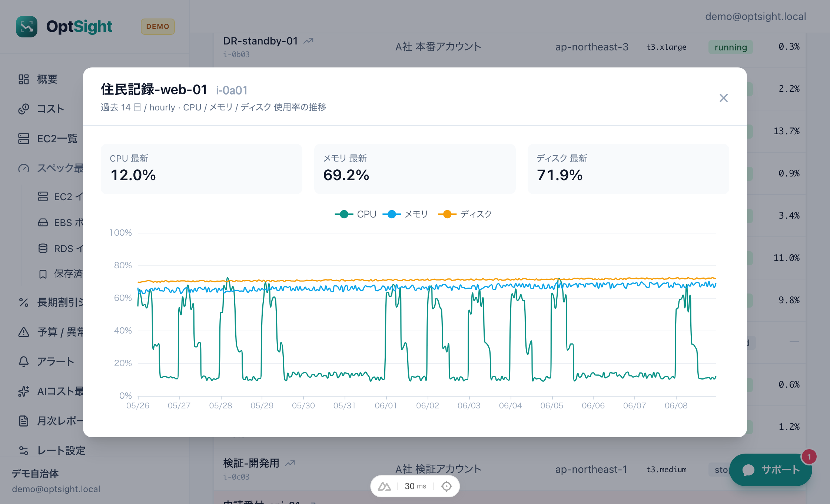Click t3.medium instance type text
The image size is (830, 504).
(x=666, y=470)
